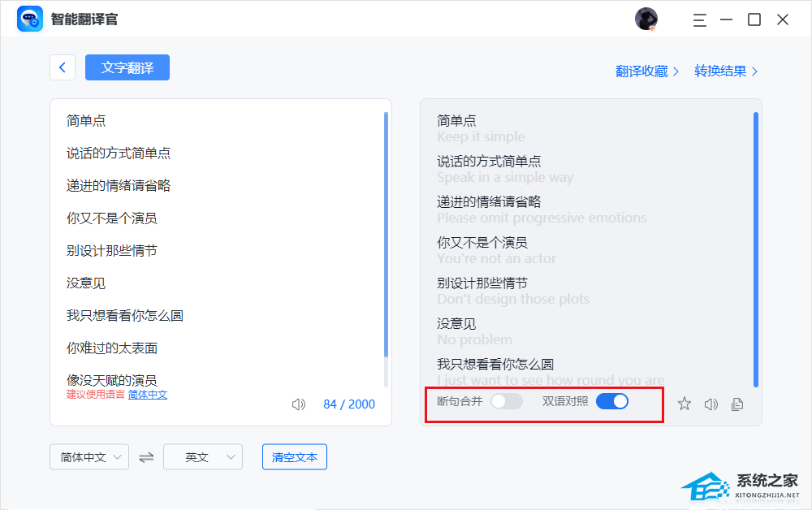Viewport: 812px width, 510px height.
Task: Select the 文字翻译 tab
Action: [x=127, y=67]
